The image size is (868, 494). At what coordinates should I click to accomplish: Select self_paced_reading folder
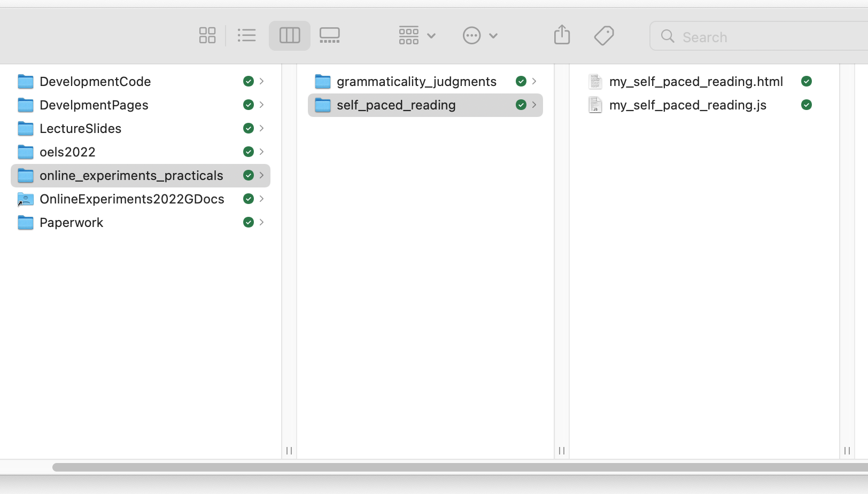[425, 105]
